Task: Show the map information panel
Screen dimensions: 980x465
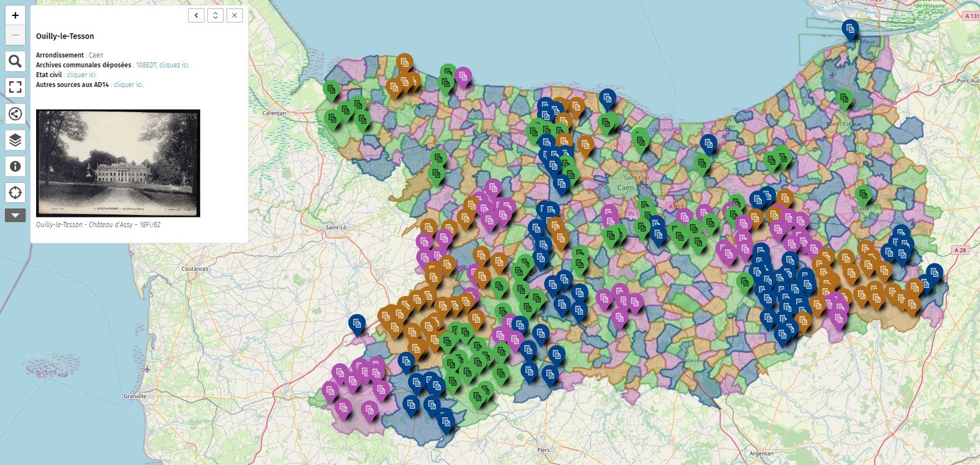Action: [x=15, y=166]
